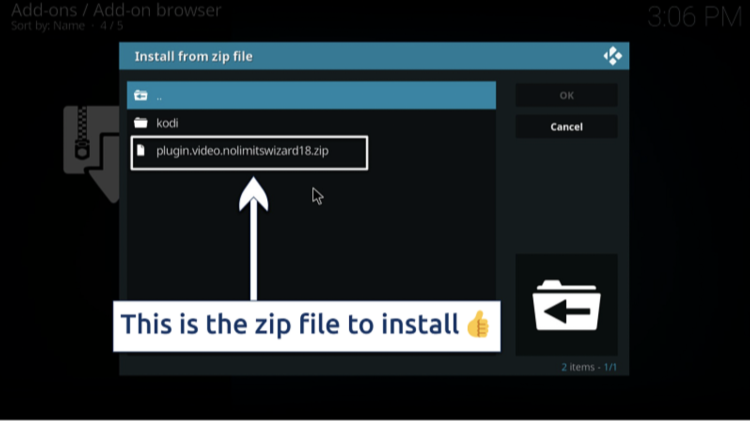Screen dimensions: 750x421
Task: Open the kodi folder
Action: point(311,123)
